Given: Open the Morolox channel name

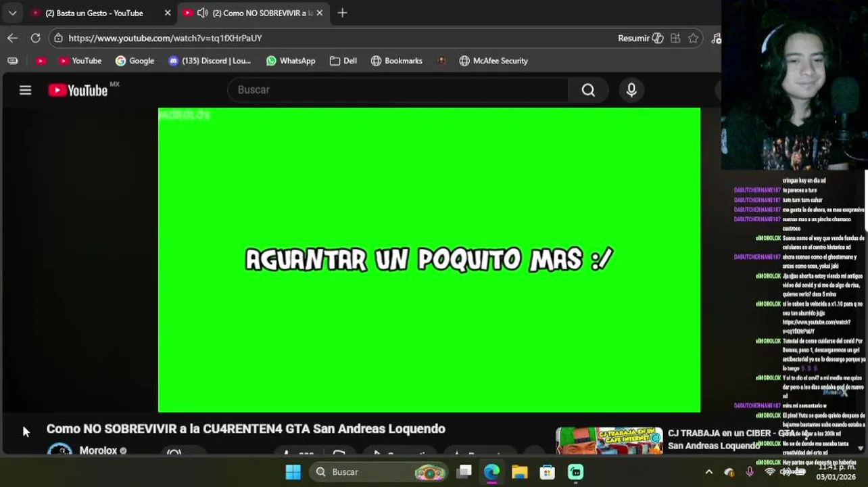Looking at the screenshot, I should click(x=98, y=450).
